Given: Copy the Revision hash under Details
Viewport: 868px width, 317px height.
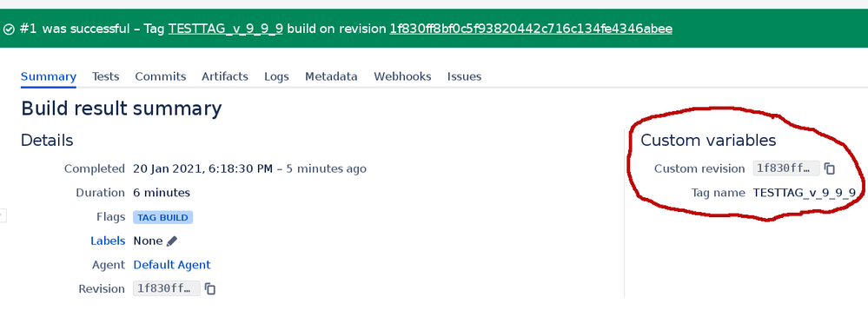Looking at the screenshot, I should click(x=209, y=289).
